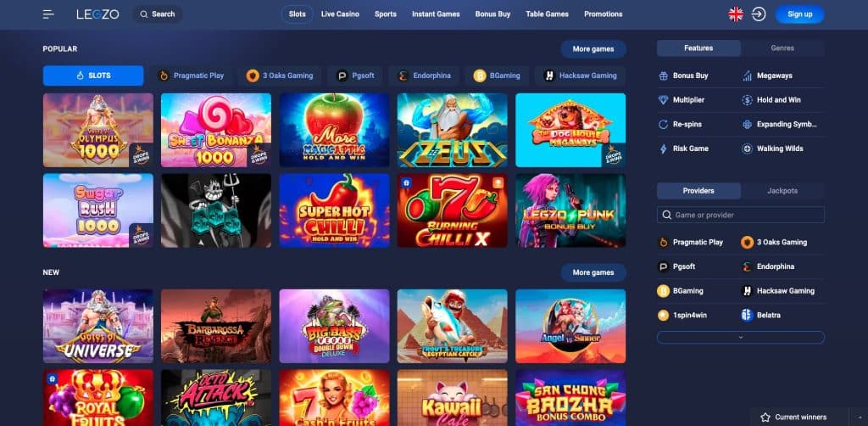The image size is (868, 426).
Task: Select the Features toggle tab
Action: pos(698,48)
